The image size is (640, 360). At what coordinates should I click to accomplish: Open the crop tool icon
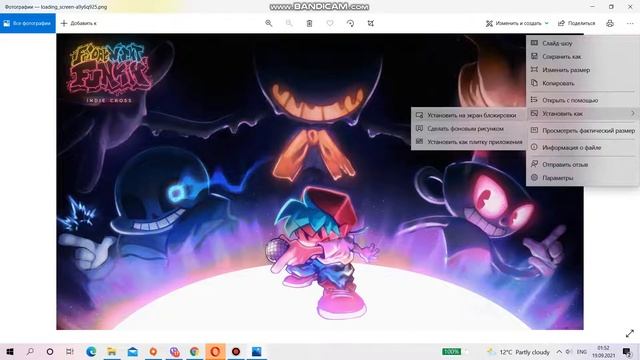coord(371,23)
